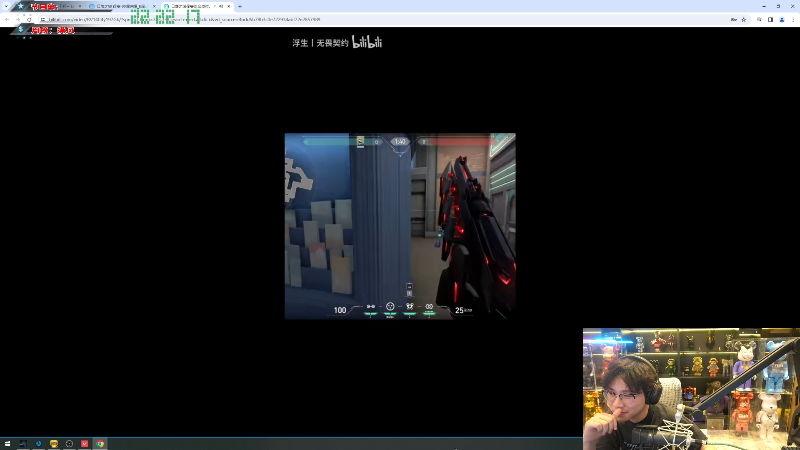Click the 浮生 | 无畏契约 title text

[320, 43]
